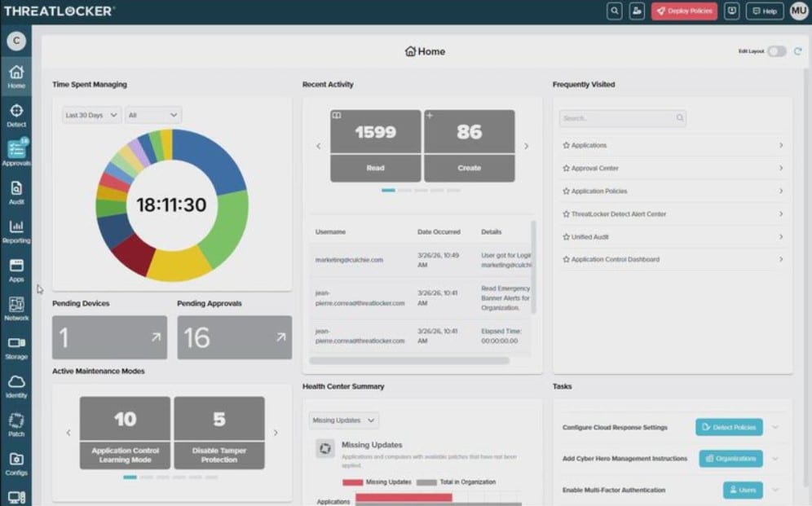Open Pending Approvals arrow icon
The image size is (812, 506).
pos(280,337)
